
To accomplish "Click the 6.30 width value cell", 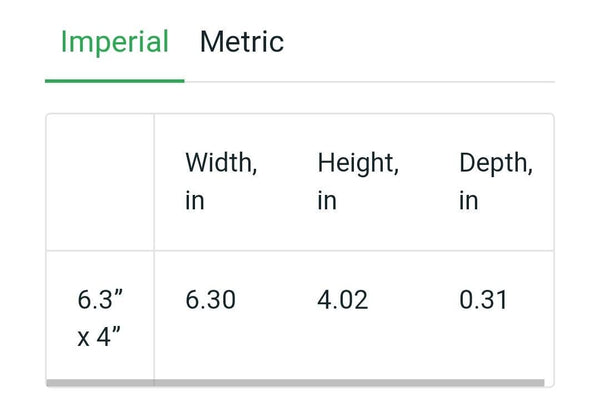I will pyautogui.click(x=210, y=300).
